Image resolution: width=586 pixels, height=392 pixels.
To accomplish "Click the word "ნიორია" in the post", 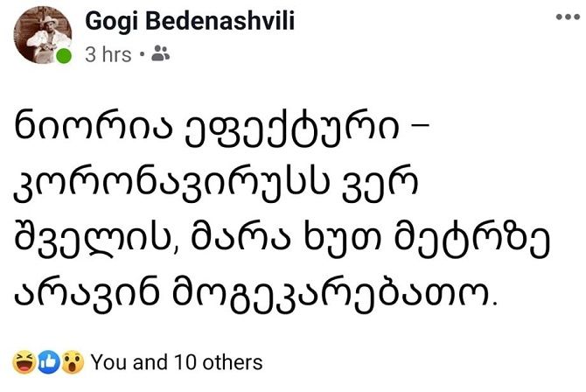I will pyautogui.click(x=81, y=128).
